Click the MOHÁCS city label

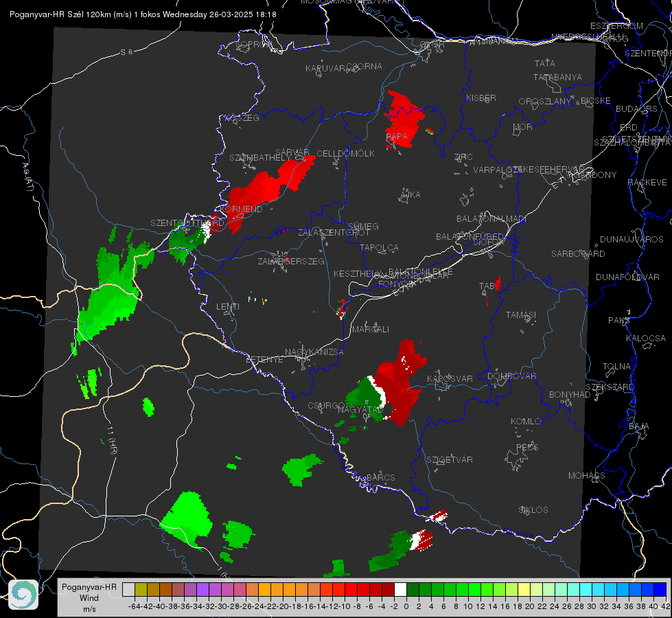point(587,476)
